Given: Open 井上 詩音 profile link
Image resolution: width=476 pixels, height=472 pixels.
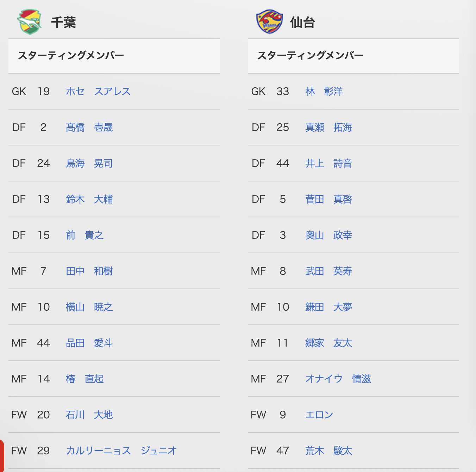Looking at the screenshot, I should [x=329, y=163].
